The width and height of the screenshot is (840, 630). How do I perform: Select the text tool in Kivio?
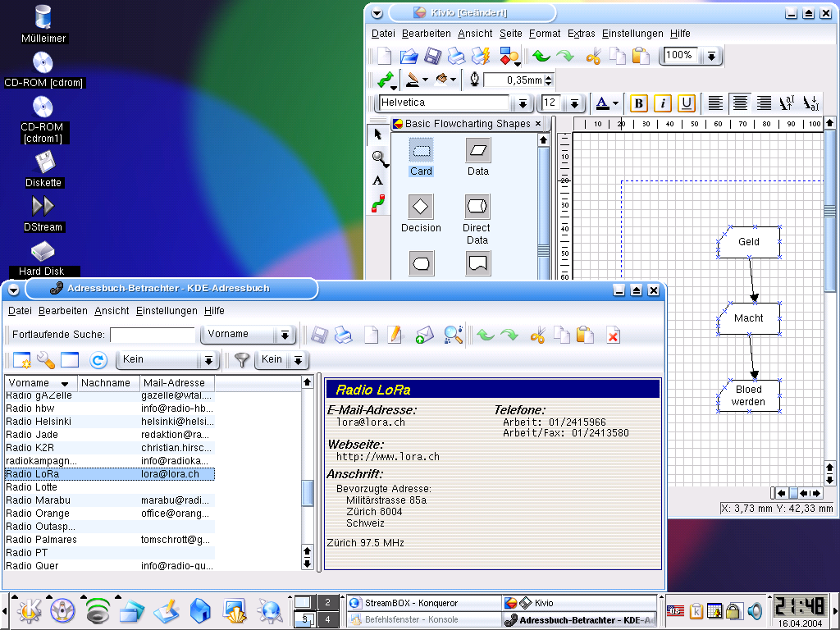378,180
